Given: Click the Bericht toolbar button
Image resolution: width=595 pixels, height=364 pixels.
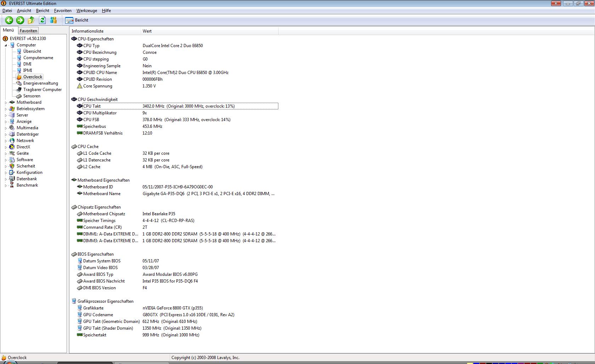Looking at the screenshot, I should [77, 20].
